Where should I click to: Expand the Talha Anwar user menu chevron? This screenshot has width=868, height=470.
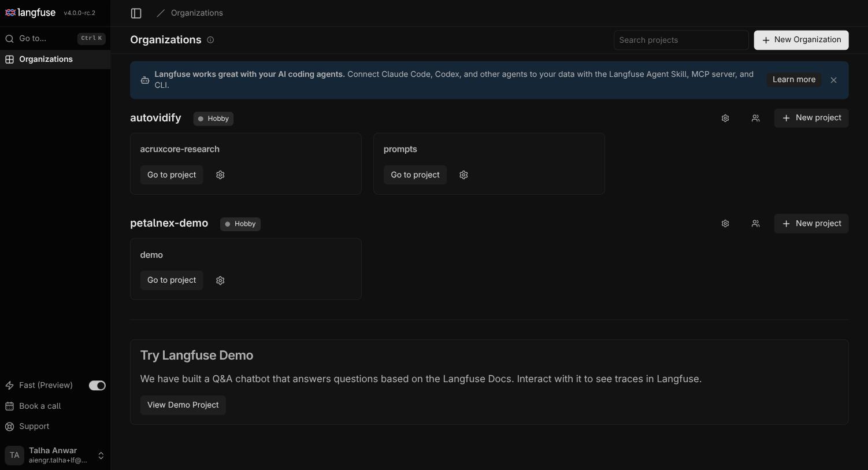tap(101, 456)
